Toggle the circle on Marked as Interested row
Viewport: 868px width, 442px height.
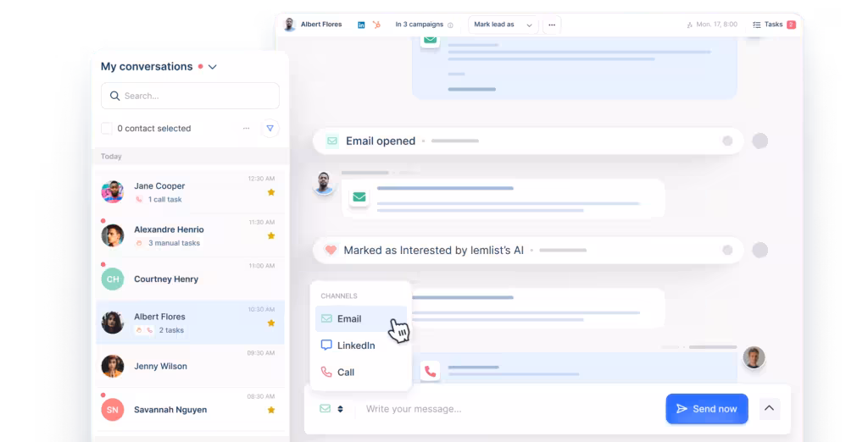tap(727, 251)
